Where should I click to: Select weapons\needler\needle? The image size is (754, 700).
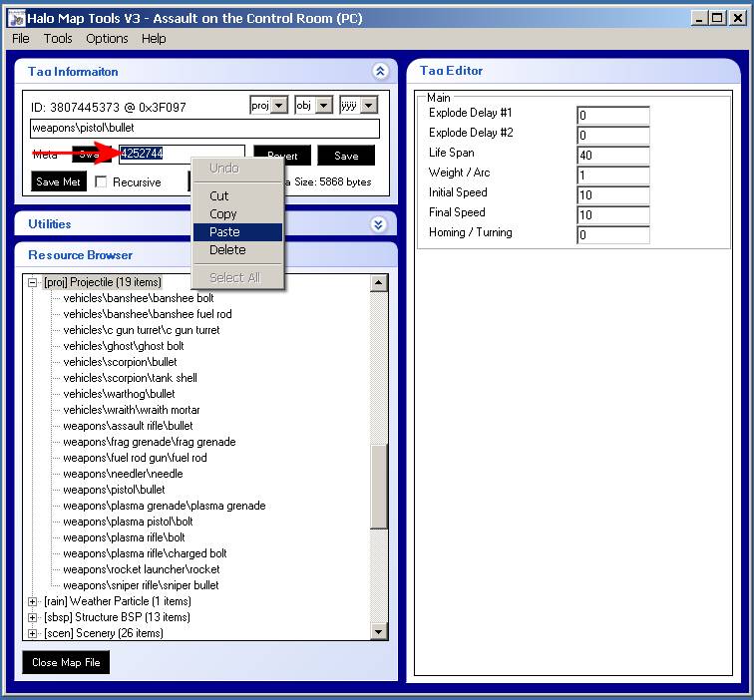click(123, 474)
